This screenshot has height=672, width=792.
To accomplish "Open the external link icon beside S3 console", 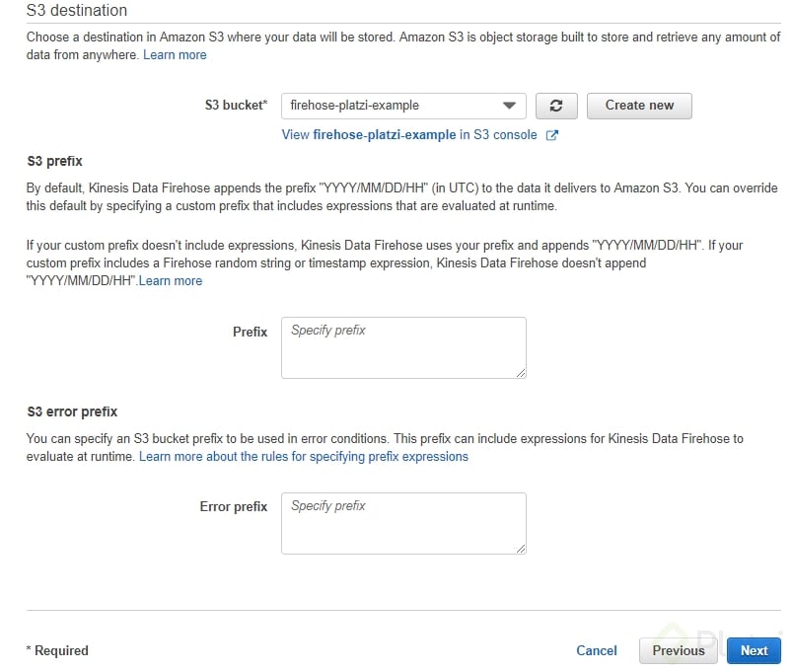I will pos(552,135).
